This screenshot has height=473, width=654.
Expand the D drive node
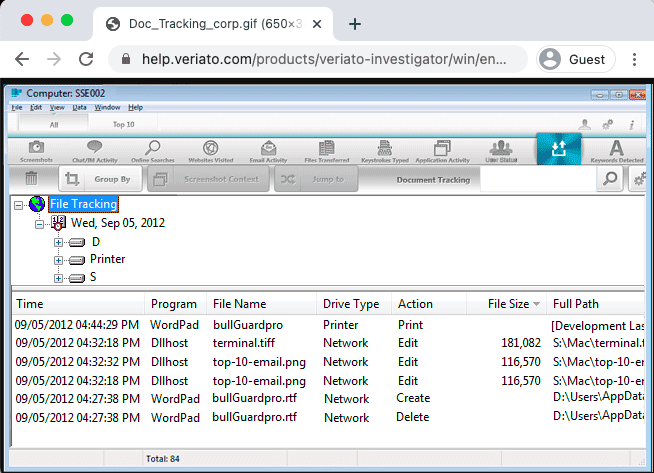(x=58, y=242)
